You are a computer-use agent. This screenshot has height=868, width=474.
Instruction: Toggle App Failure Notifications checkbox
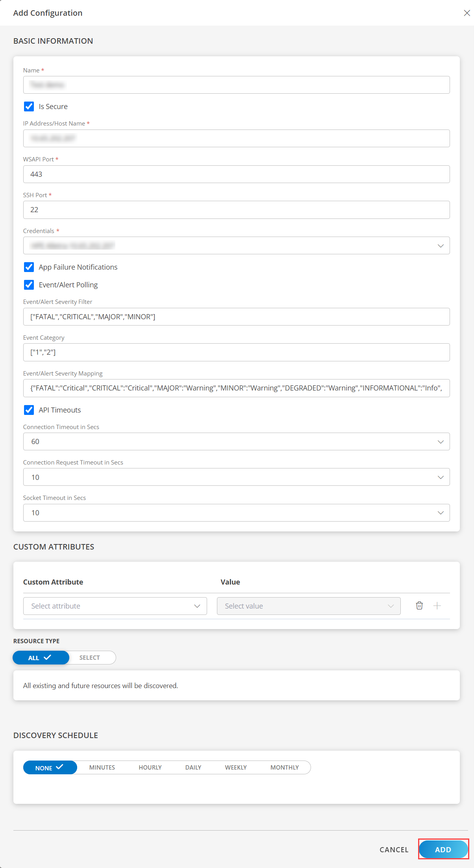29,267
